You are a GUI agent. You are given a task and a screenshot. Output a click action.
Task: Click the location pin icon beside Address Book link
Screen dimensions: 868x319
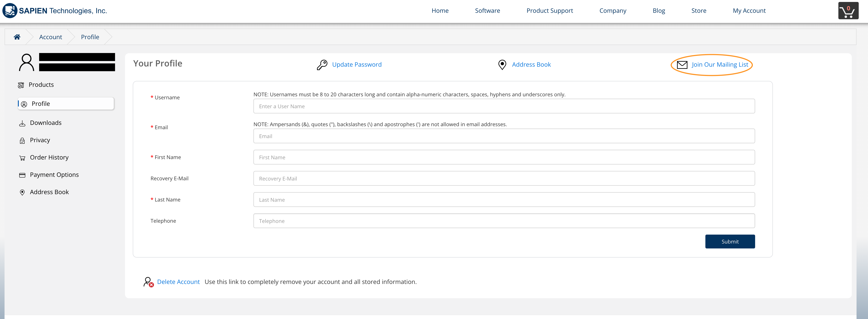click(502, 65)
